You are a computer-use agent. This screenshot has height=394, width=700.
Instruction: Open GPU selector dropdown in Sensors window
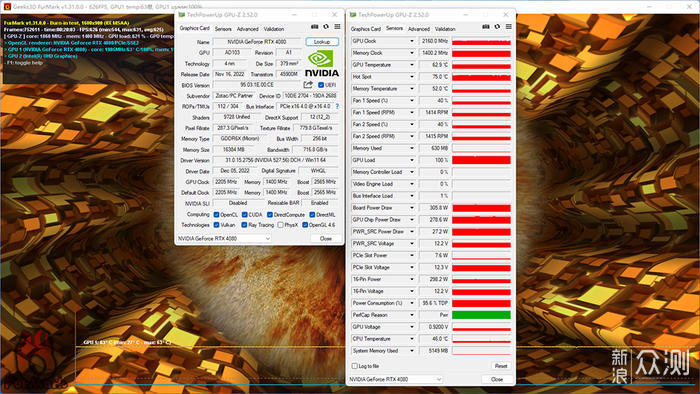[396, 379]
